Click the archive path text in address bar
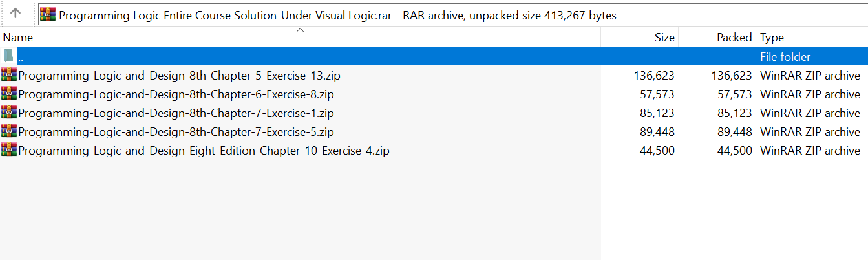 pos(336,16)
